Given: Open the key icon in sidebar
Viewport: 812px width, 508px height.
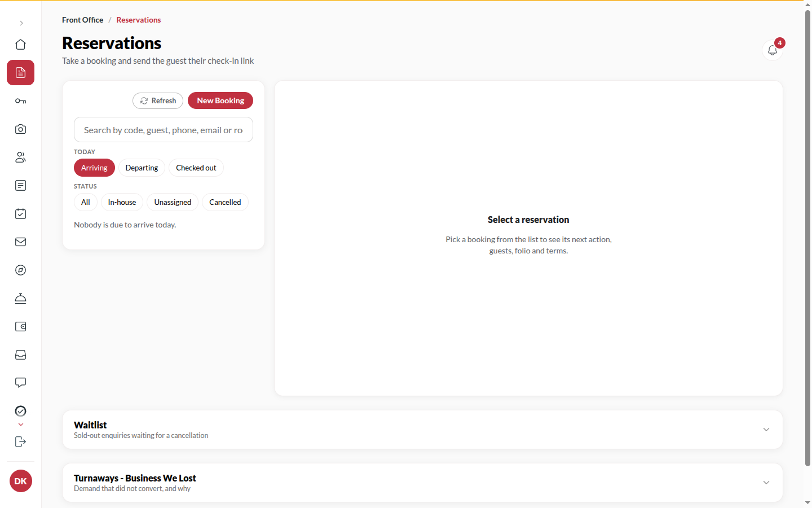Looking at the screenshot, I should tap(21, 101).
